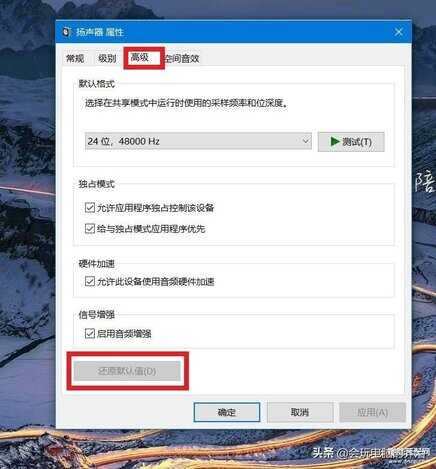Expand the default format dropdown chevron arrow
436x469 pixels.
coord(305,141)
